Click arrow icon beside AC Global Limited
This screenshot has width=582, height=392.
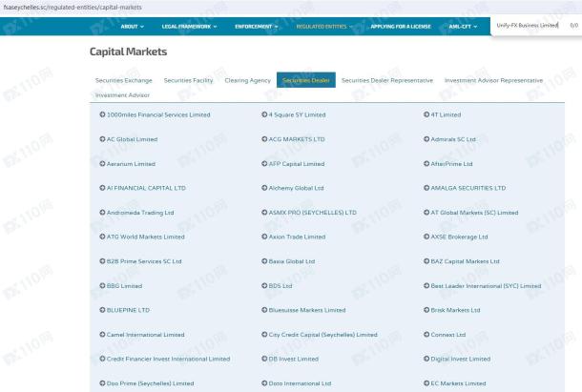(x=102, y=139)
